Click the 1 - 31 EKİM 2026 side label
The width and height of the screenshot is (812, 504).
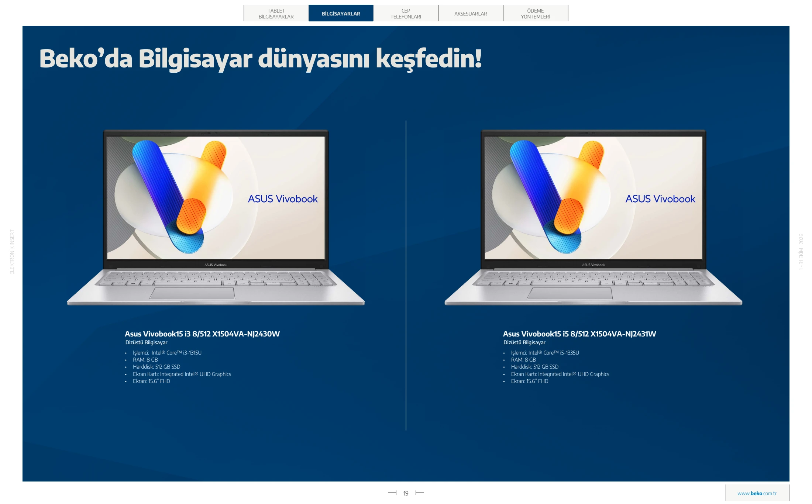tap(801, 252)
